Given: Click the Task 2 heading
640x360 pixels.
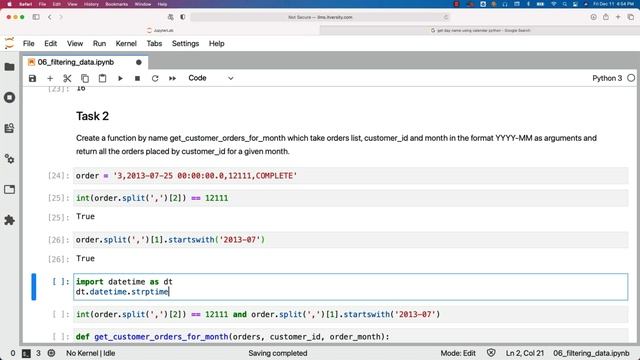Looking at the screenshot, I should coord(93,116).
